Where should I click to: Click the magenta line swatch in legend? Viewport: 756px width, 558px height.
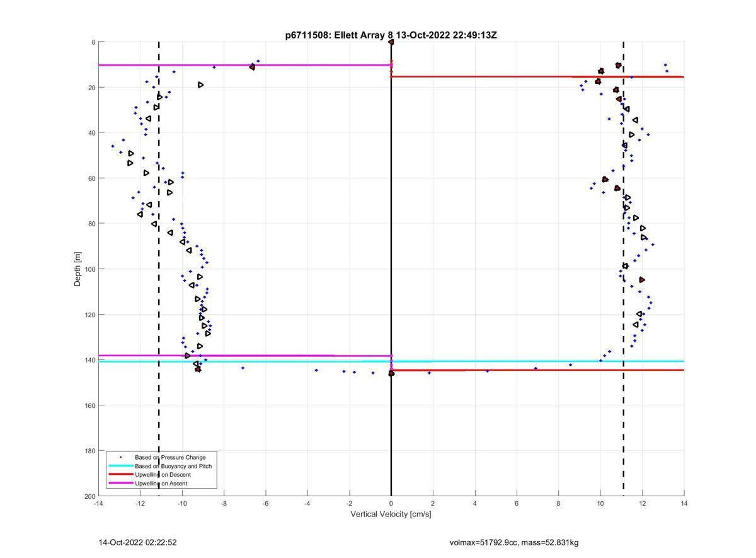coord(120,484)
